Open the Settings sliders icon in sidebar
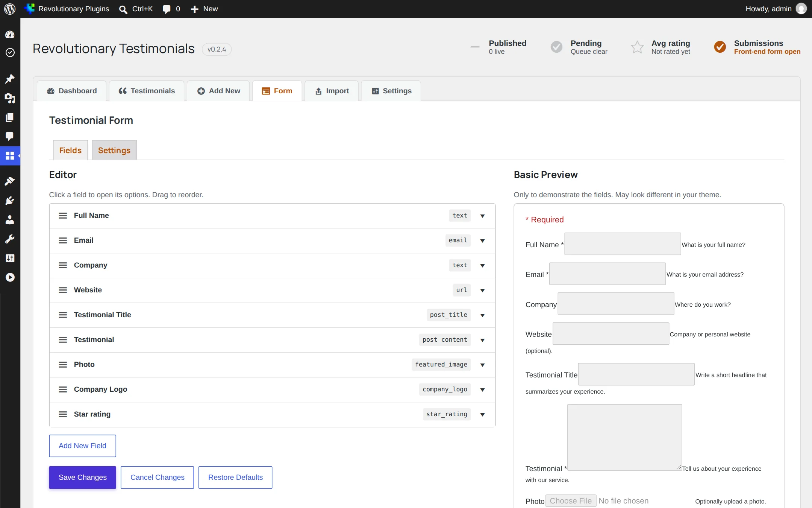 point(10,258)
